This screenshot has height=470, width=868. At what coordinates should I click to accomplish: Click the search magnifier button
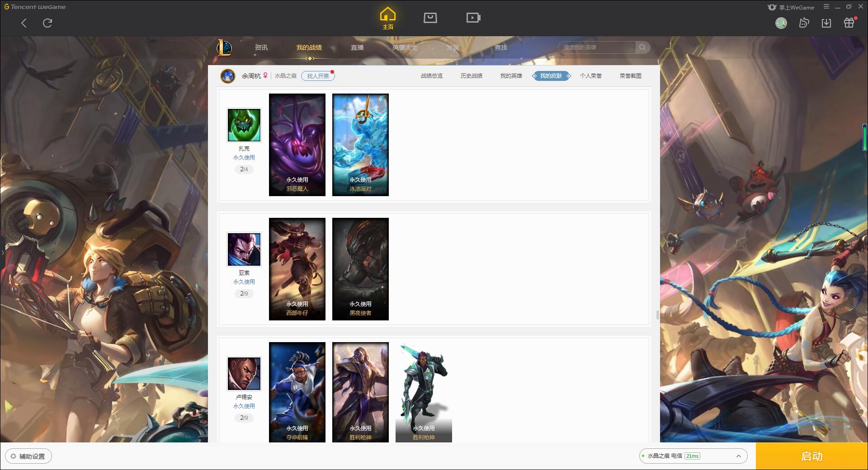[642, 47]
